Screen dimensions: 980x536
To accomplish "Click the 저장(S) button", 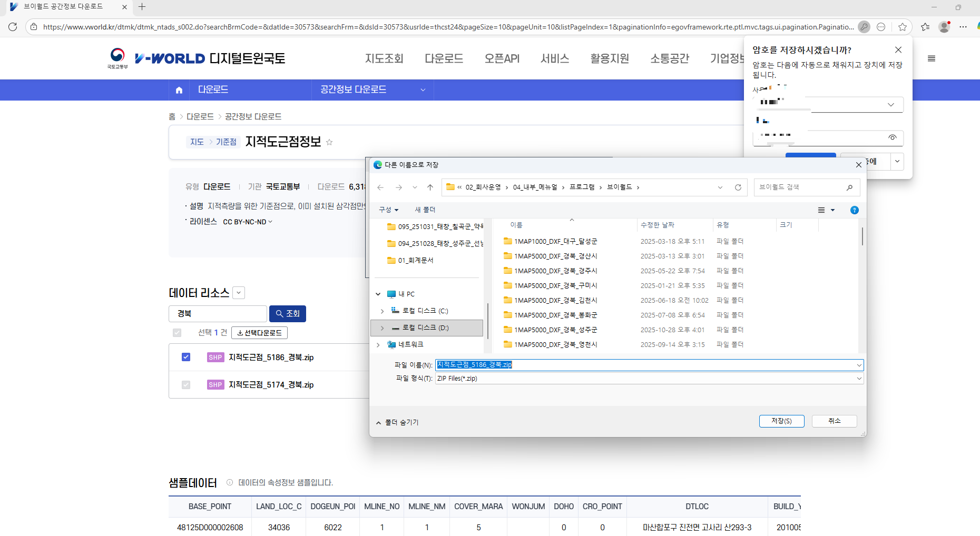I will point(781,421).
